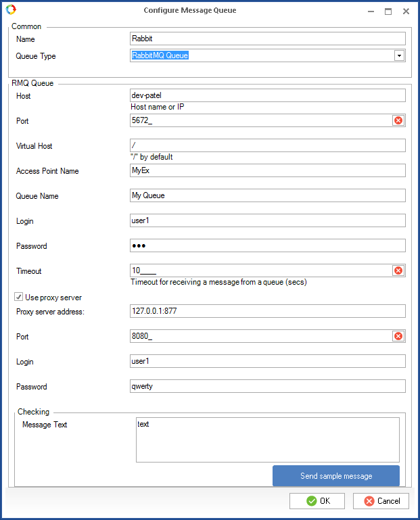The width and height of the screenshot is (420, 520).
Task: Uncheck the Use proxy server checkbox
Action: click(19, 297)
